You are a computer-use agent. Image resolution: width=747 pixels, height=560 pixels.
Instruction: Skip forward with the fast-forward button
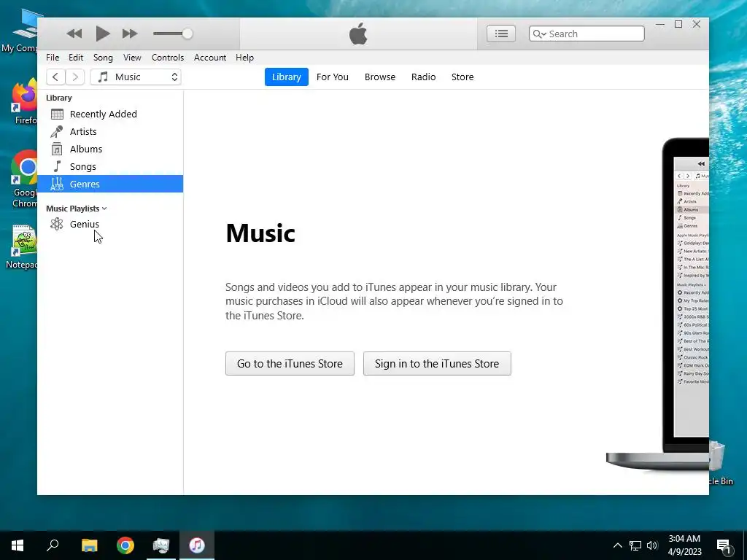coord(130,34)
